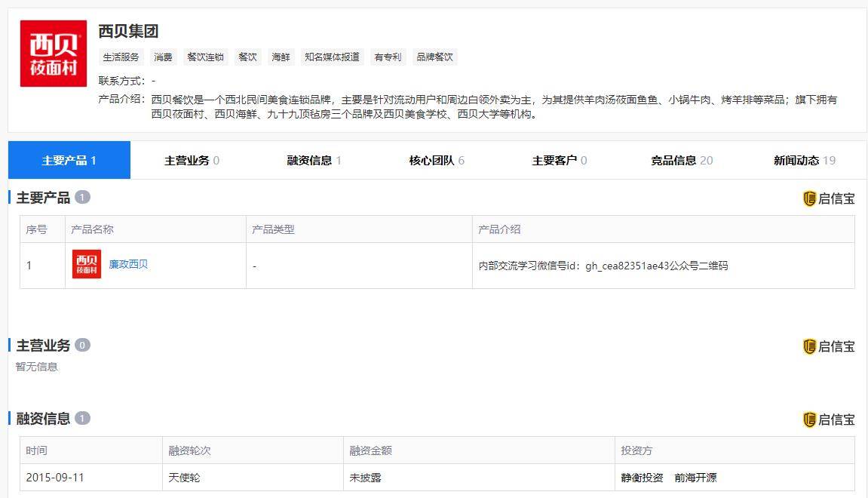Click the 餐饮 tag
The image size is (868, 498).
247,57
